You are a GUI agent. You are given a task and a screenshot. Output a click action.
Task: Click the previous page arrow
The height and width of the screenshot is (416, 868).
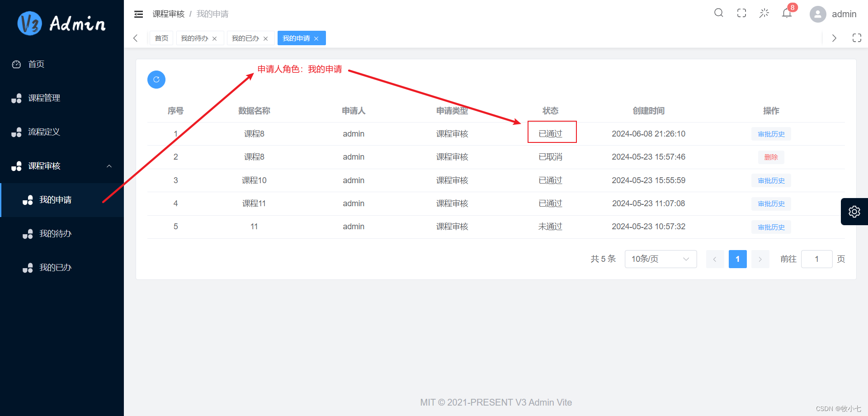[x=715, y=259]
